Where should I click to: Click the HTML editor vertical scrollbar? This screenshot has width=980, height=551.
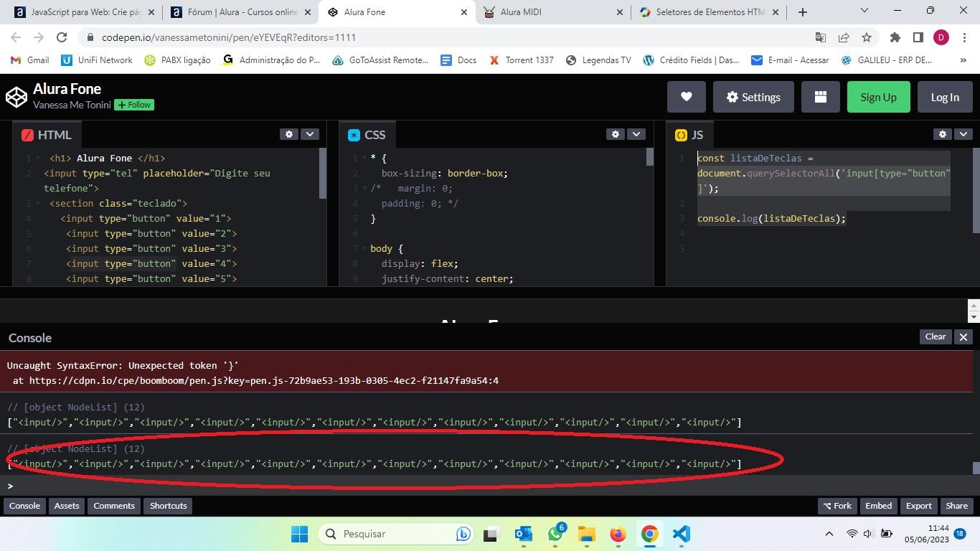point(323,174)
